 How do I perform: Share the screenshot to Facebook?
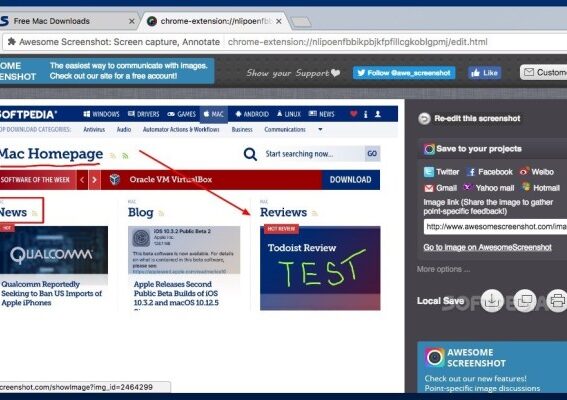click(x=489, y=172)
